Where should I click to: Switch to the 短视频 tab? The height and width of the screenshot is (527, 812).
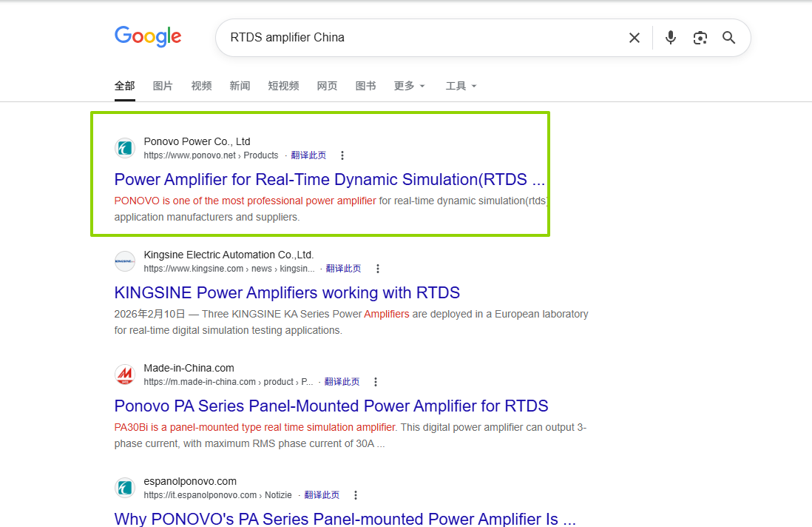pyautogui.click(x=283, y=86)
